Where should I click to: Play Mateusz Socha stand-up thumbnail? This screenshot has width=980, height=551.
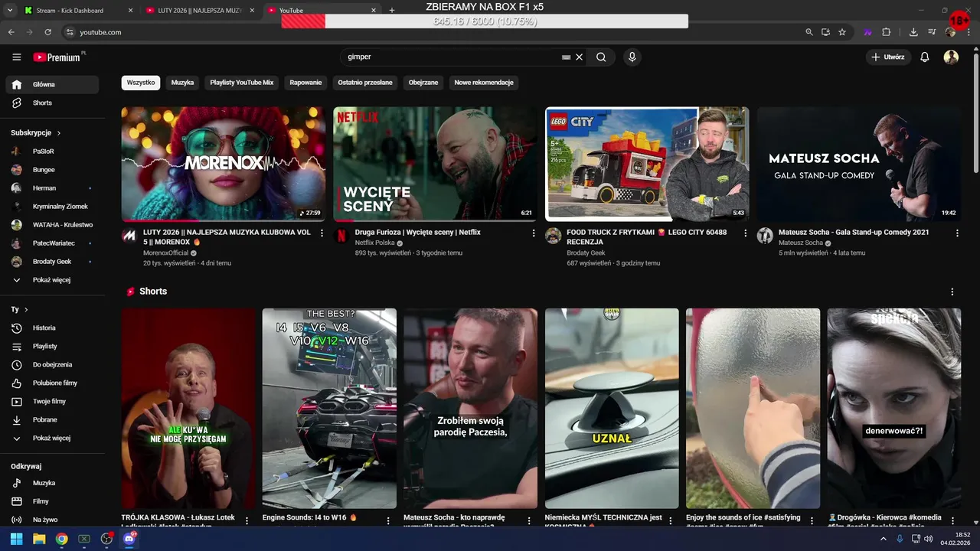pyautogui.click(x=859, y=164)
